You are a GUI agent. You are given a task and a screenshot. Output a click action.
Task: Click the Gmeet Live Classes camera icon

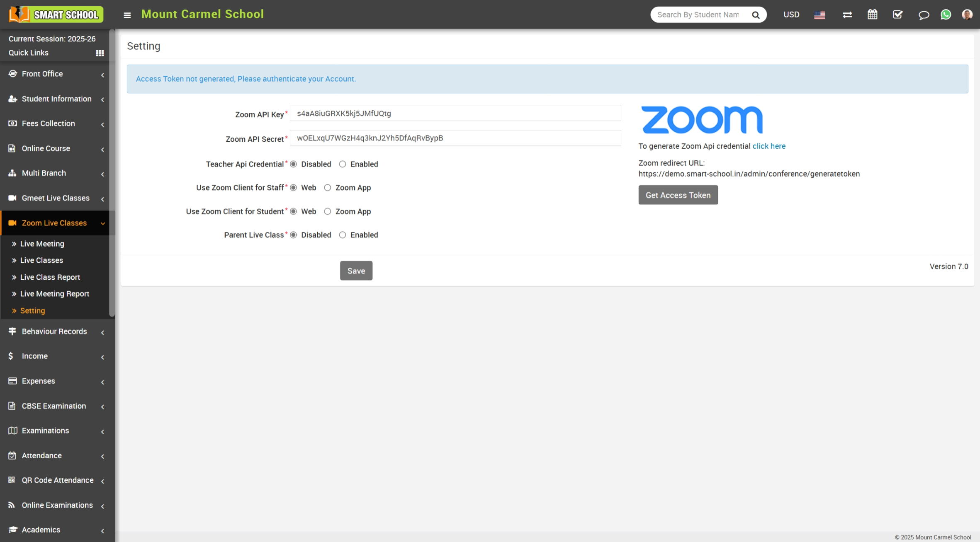[x=12, y=198]
